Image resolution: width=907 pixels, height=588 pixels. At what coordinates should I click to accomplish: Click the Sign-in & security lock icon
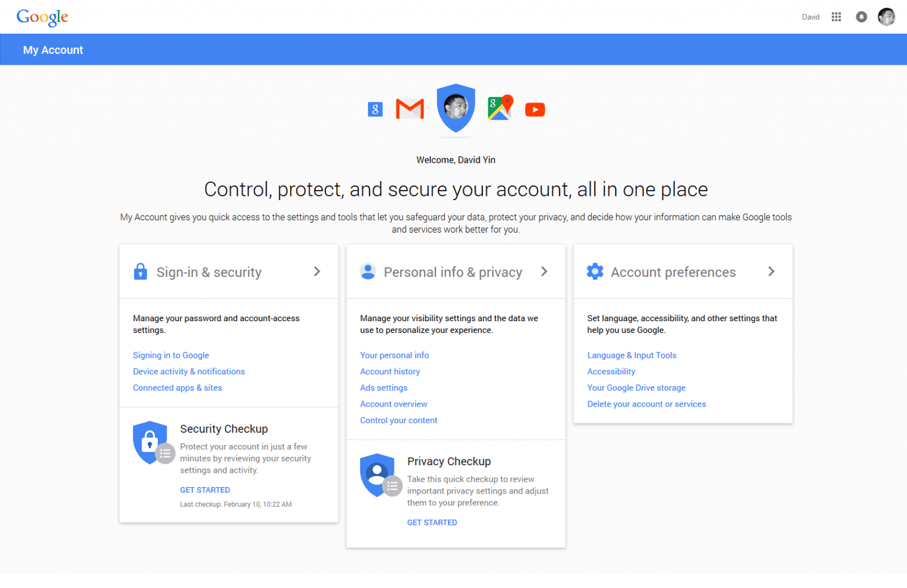pyautogui.click(x=141, y=271)
